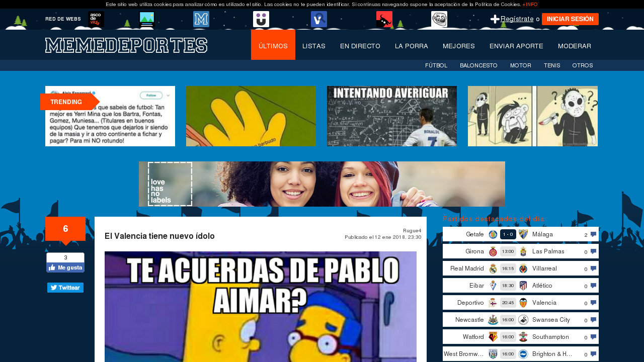The image size is (644, 362).
Task: Open the Asco de Vida network icon
Action: 96,19
